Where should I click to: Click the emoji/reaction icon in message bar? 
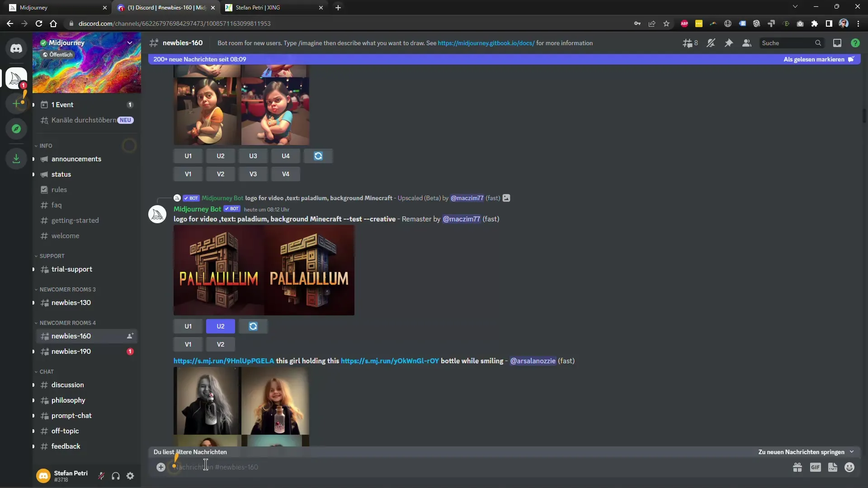(x=850, y=467)
